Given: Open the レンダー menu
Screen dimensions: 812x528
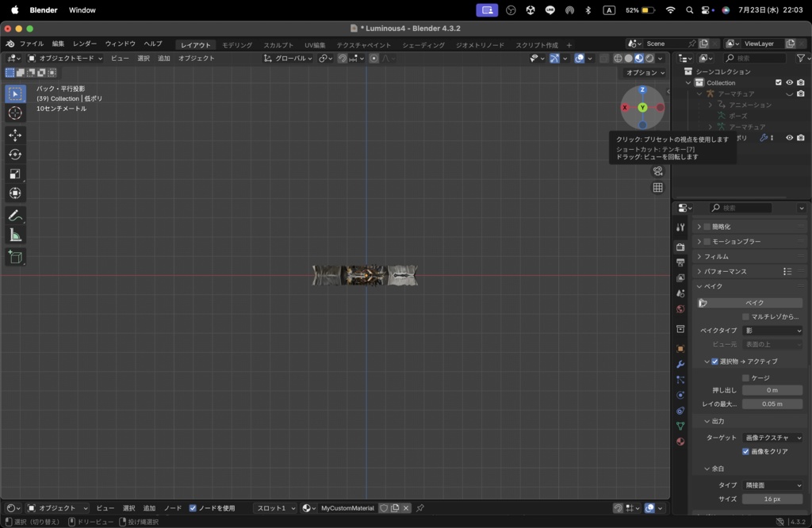Looking at the screenshot, I should pyautogui.click(x=85, y=44).
